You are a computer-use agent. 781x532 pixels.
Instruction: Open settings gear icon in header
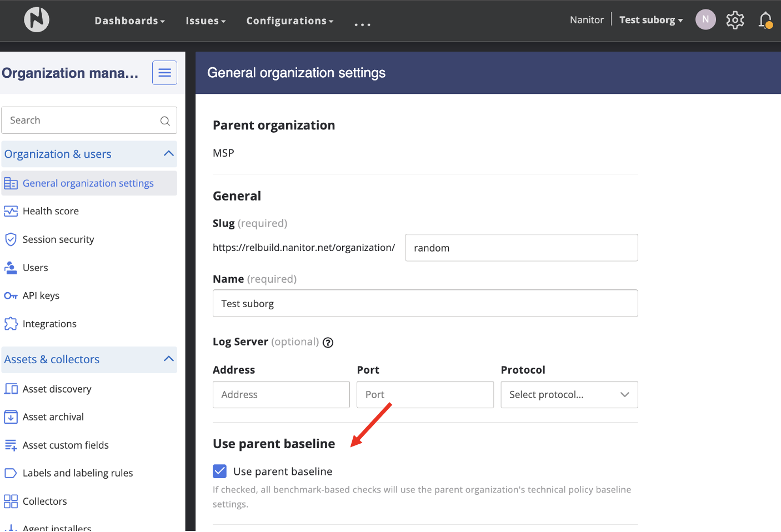[735, 20]
